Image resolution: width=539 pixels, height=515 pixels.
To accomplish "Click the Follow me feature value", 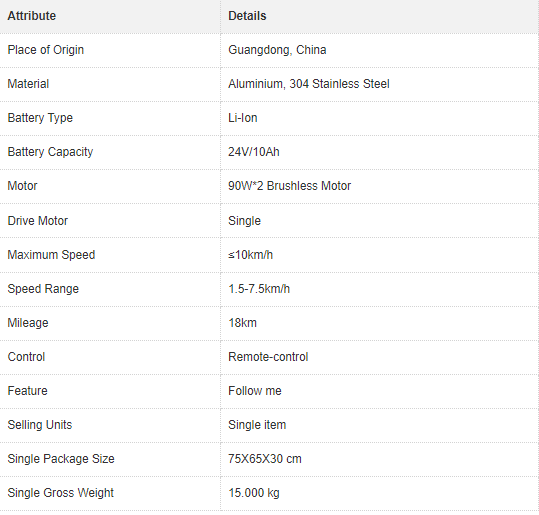I will click(255, 391).
